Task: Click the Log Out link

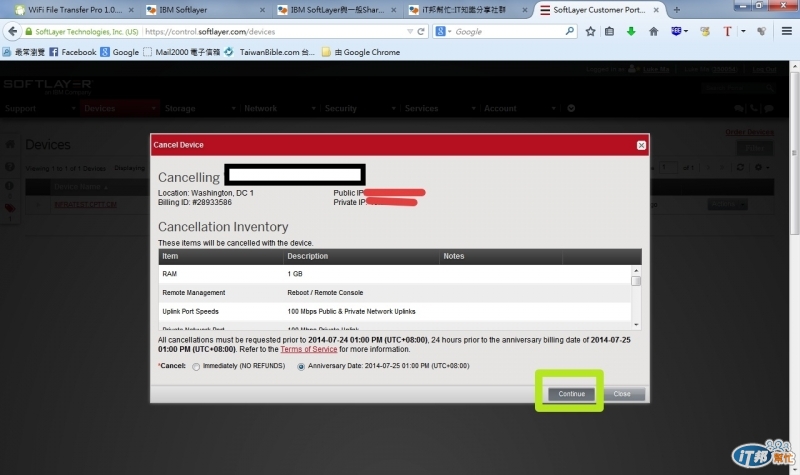Action: pos(764,69)
